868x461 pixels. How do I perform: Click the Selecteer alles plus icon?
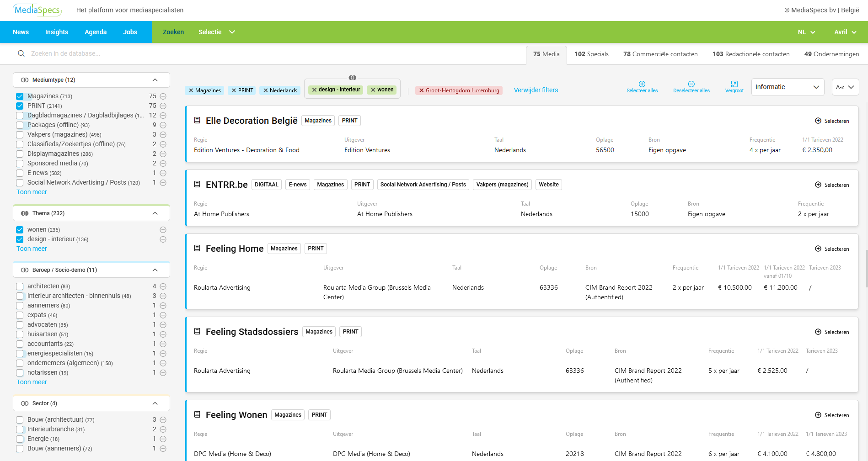tap(642, 84)
